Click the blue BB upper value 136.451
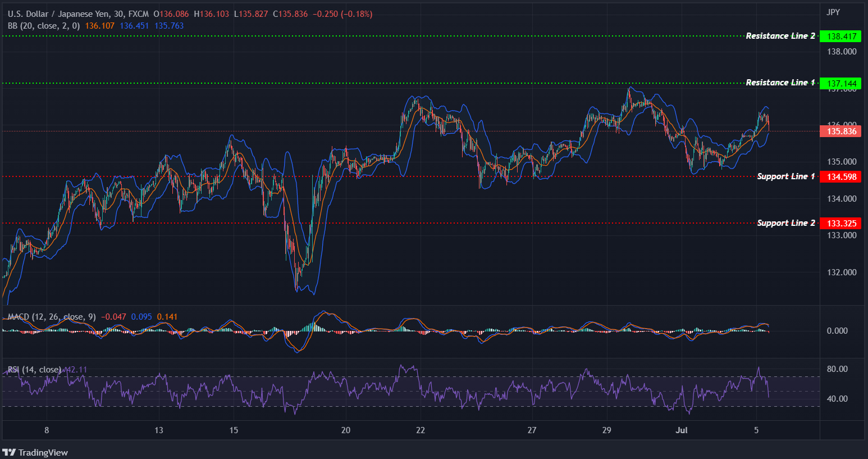868x459 pixels. coord(133,25)
